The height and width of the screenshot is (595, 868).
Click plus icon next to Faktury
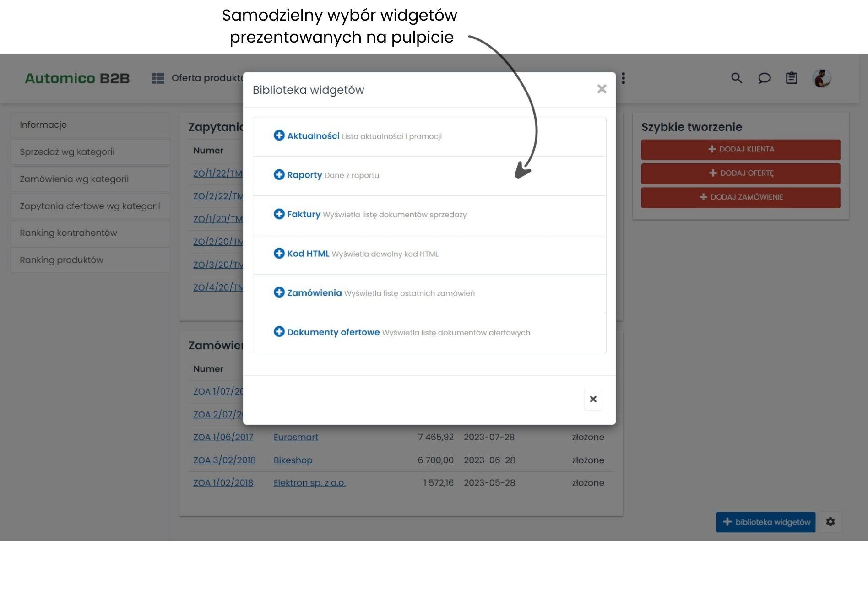coord(279,214)
